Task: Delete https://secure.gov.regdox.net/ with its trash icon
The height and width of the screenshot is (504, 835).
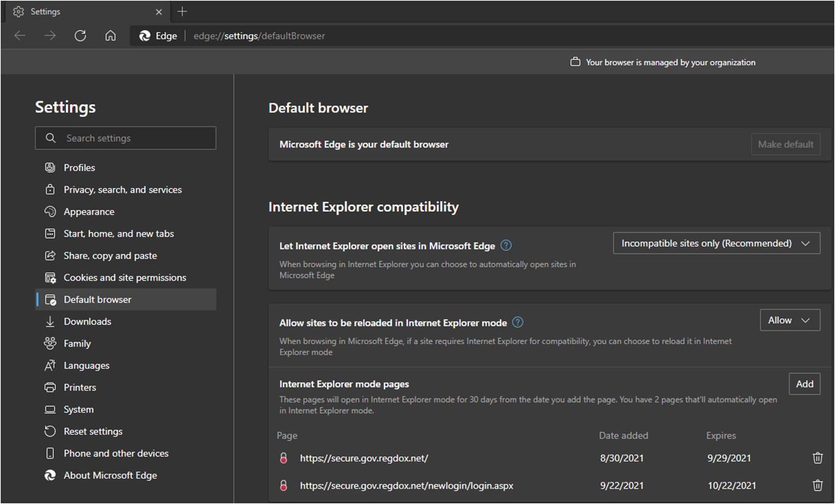Action: coord(817,458)
